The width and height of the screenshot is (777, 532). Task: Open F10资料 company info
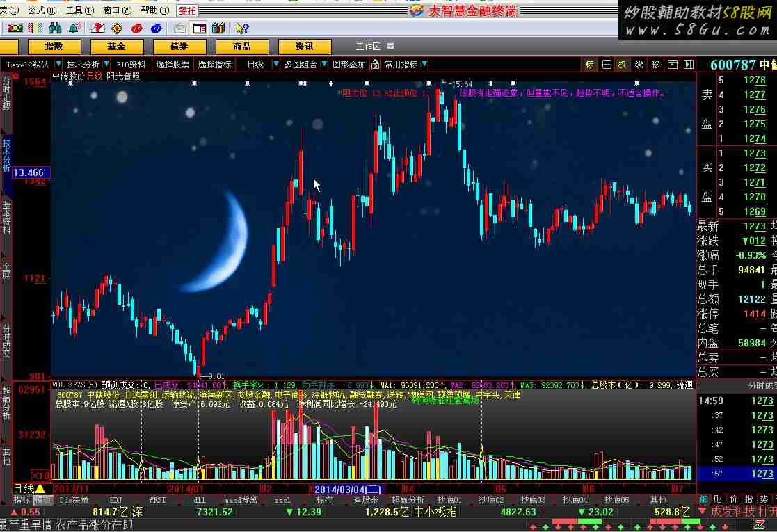click(x=131, y=65)
